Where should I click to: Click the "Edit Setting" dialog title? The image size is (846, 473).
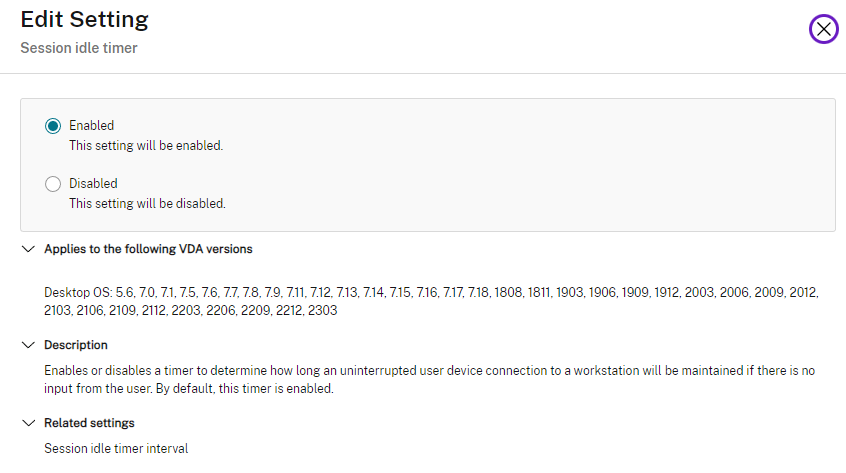[x=84, y=20]
